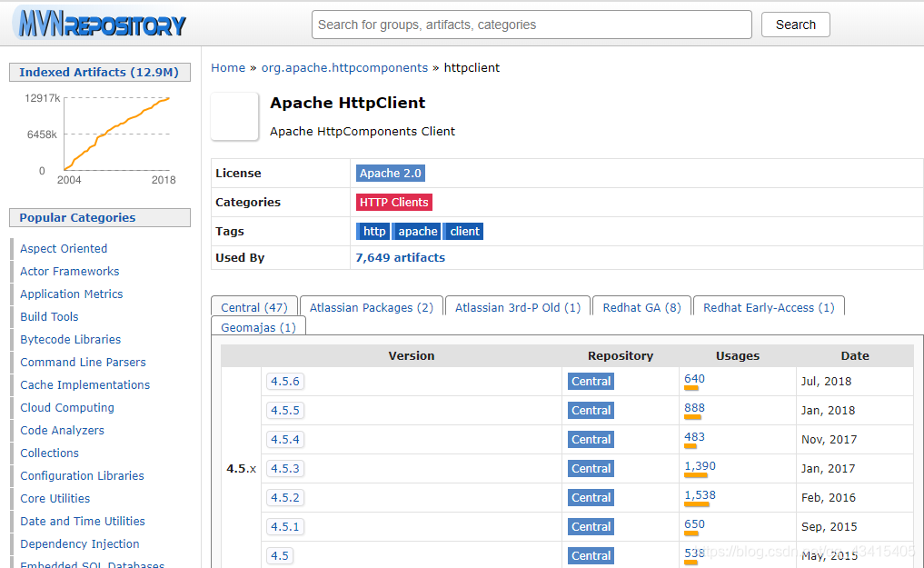Screen dimensions: 924x568
Task: Open the Cloud Computing category
Action: (x=67, y=408)
